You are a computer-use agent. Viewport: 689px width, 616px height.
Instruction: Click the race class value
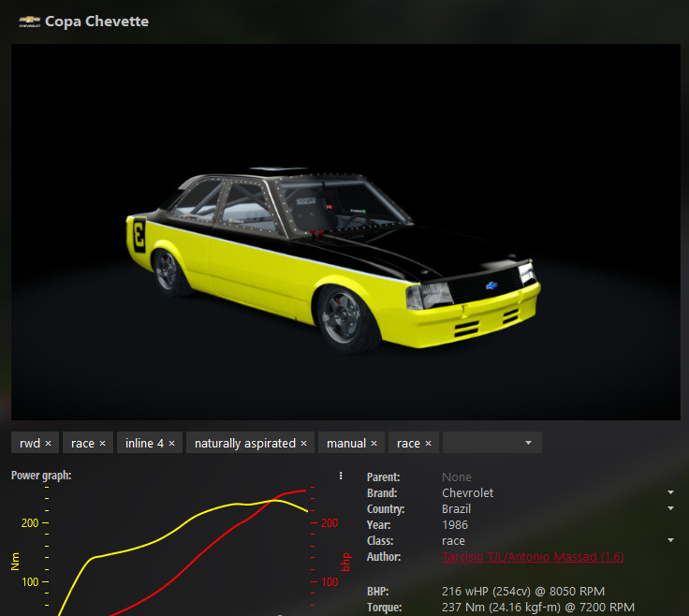click(453, 541)
